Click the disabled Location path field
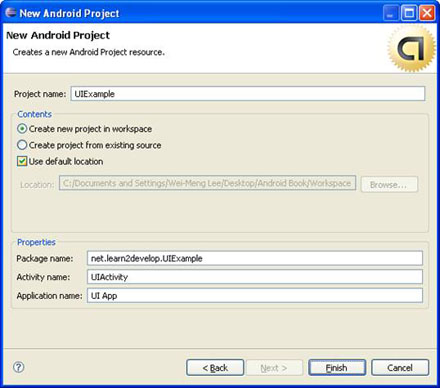440x388 pixels. pos(207,183)
